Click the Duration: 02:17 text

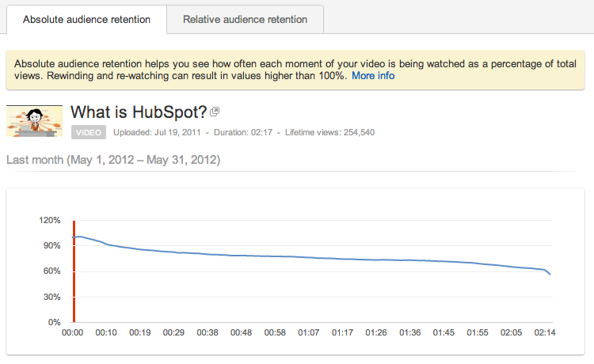(243, 132)
